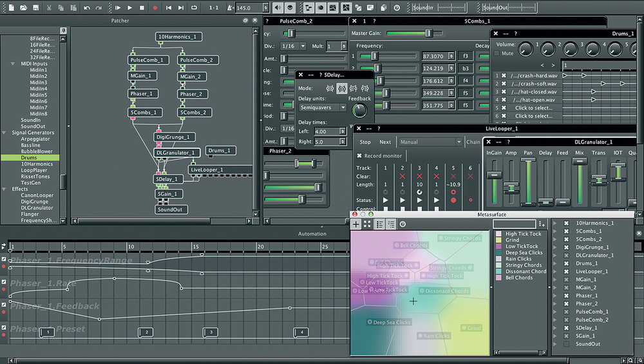Select High Tick Tock preset in list
644x364 pixels.
click(523, 234)
